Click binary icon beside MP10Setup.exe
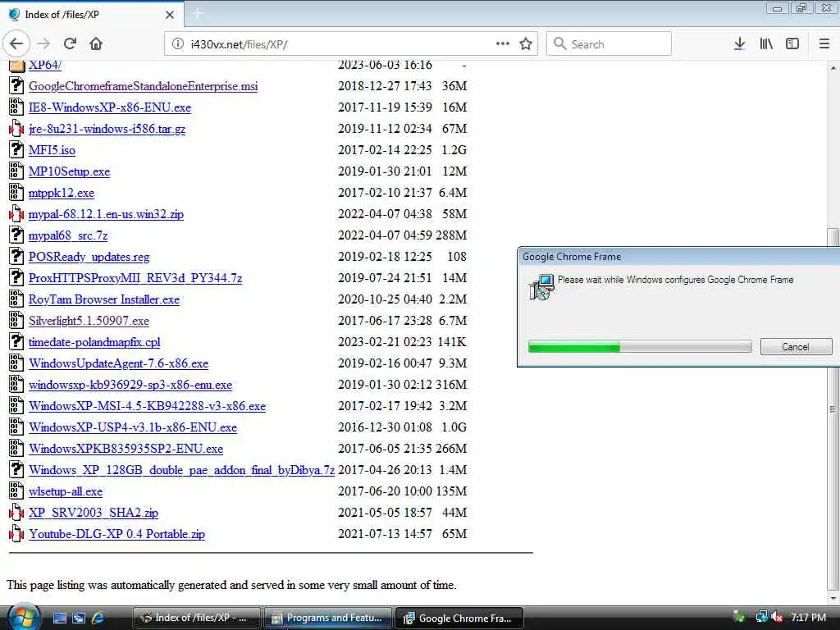The height and width of the screenshot is (630, 840). pyautogui.click(x=16, y=171)
